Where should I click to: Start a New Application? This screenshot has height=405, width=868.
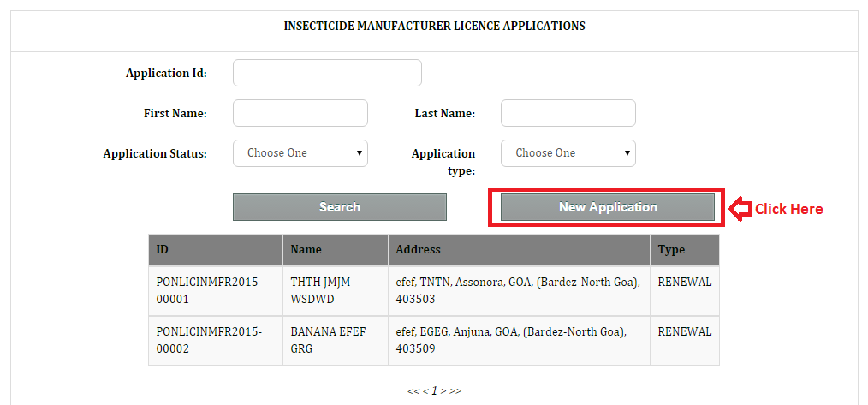(x=607, y=207)
